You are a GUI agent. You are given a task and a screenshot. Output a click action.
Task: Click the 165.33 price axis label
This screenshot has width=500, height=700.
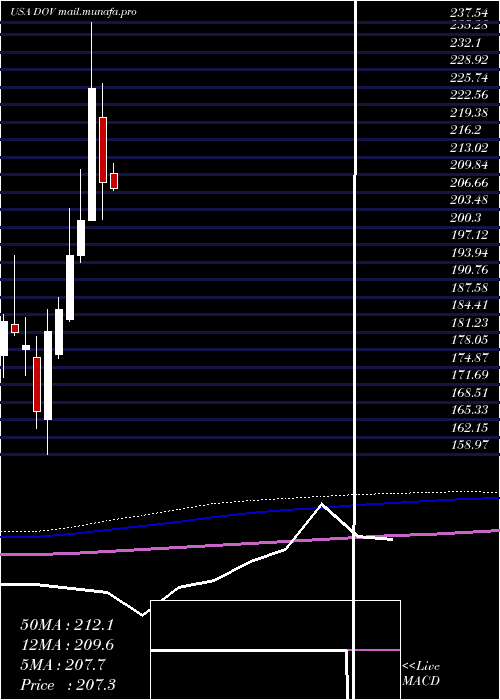point(469,410)
